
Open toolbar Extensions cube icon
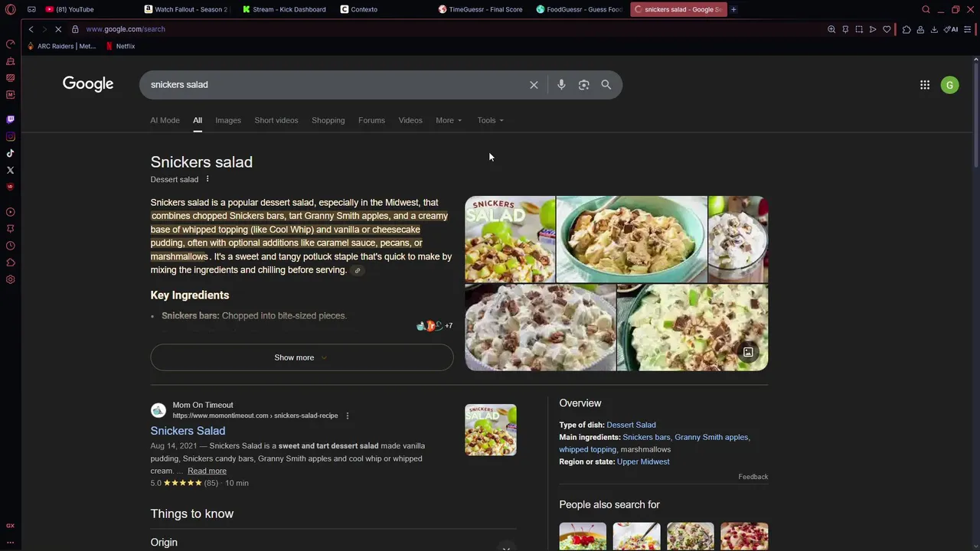point(906,29)
